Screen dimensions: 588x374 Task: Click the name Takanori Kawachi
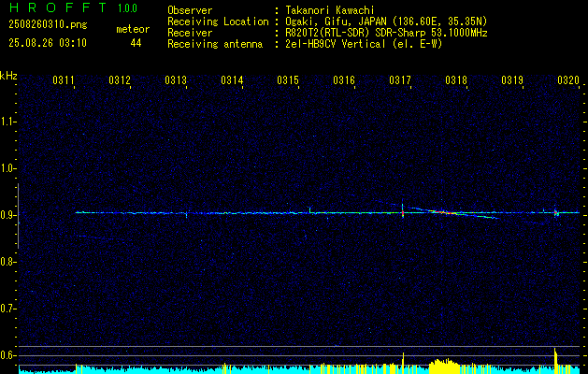coord(330,10)
